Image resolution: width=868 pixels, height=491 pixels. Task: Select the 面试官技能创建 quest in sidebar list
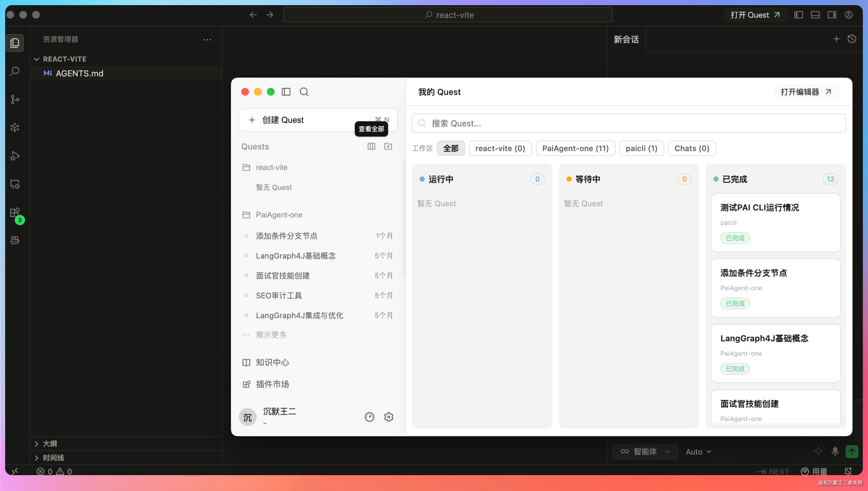pos(318,276)
